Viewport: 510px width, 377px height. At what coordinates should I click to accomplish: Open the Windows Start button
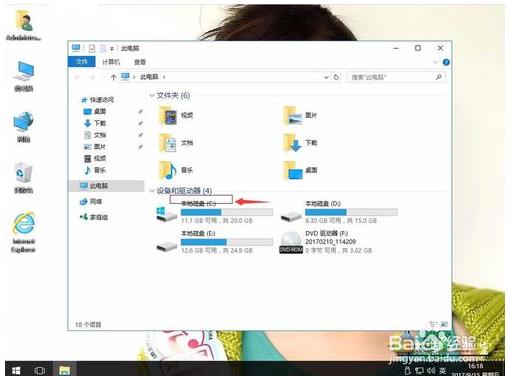point(16,370)
